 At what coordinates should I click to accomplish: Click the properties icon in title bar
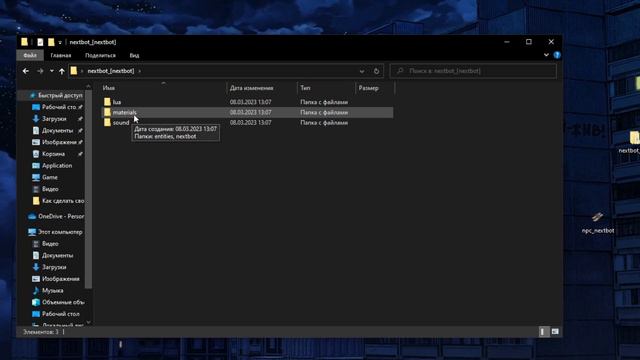pos(40,42)
